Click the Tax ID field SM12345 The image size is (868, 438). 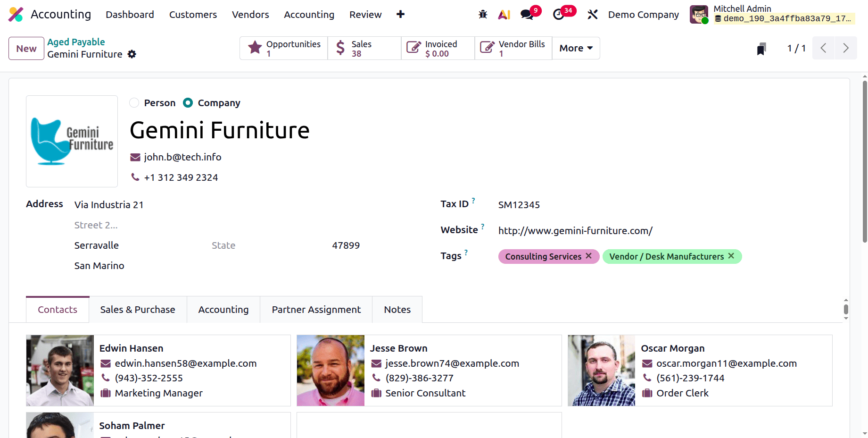(x=665, y=205)
